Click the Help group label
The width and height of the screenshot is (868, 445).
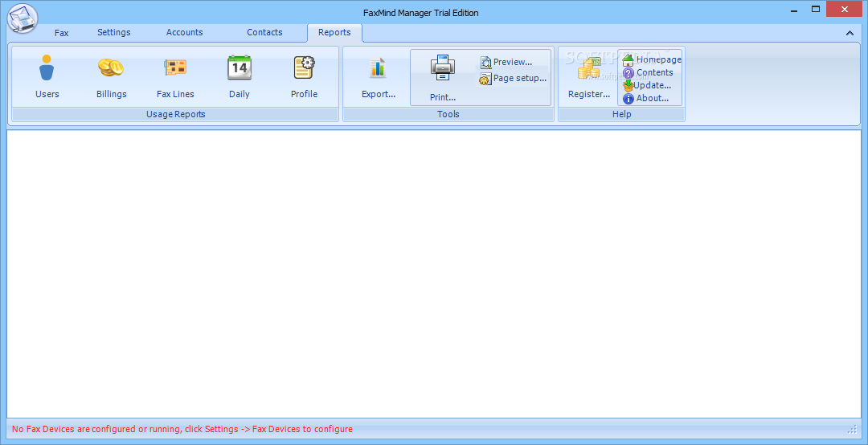pos(621,114)
